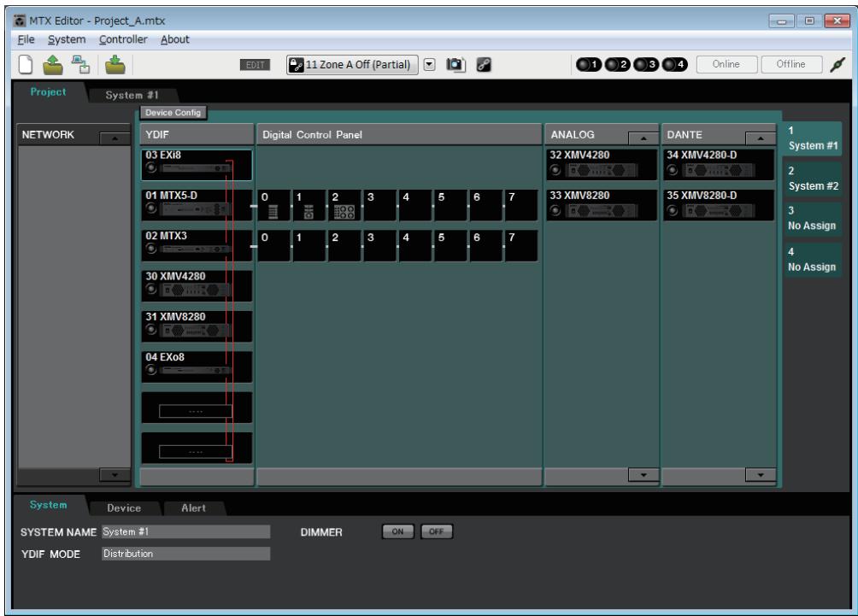Click system indicator 2 in toolbar
The width and height of the screenshot is (858, 616).
tap(618, 65)
